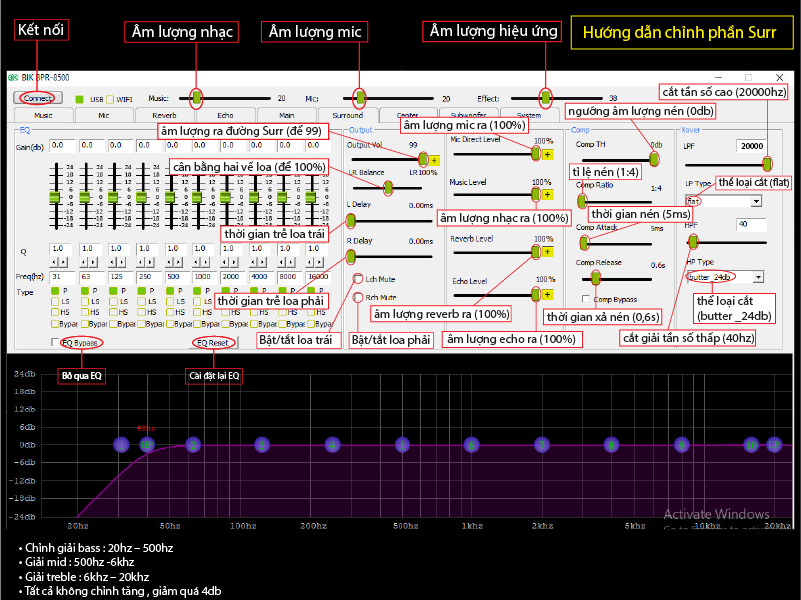Enable the Rch Mute checkbox
Screen dimensions: 801x600
tap(358, 297)
